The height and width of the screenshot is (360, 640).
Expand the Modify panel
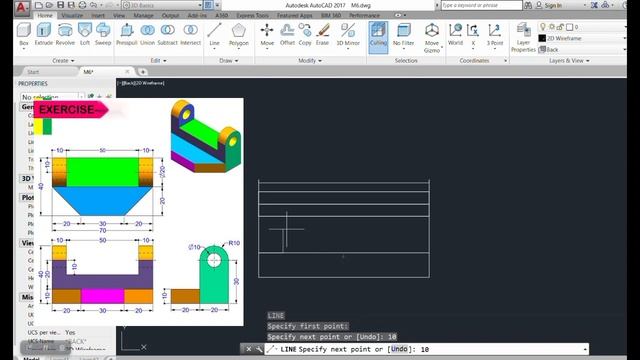310,60
